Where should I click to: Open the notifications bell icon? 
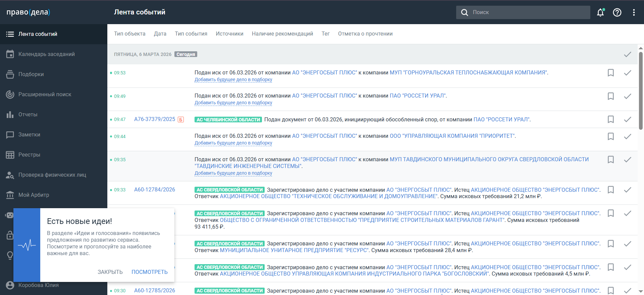click(x=600, y=12)
